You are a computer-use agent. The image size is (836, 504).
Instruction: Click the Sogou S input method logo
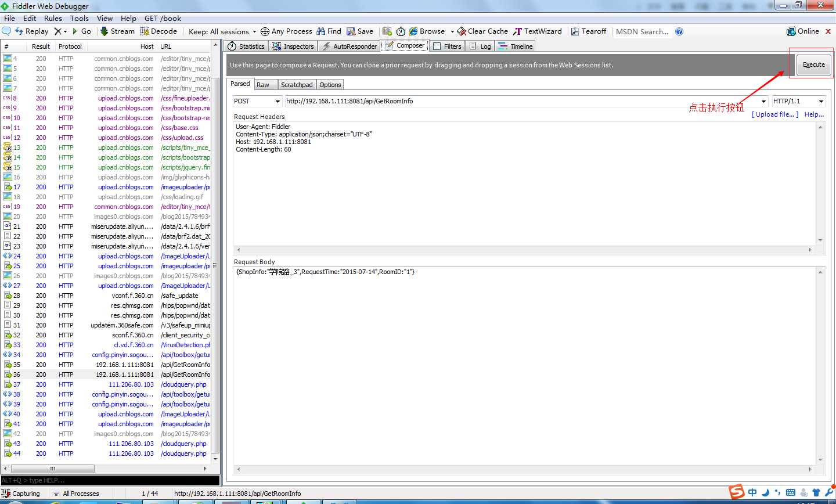tap(737, 491)
